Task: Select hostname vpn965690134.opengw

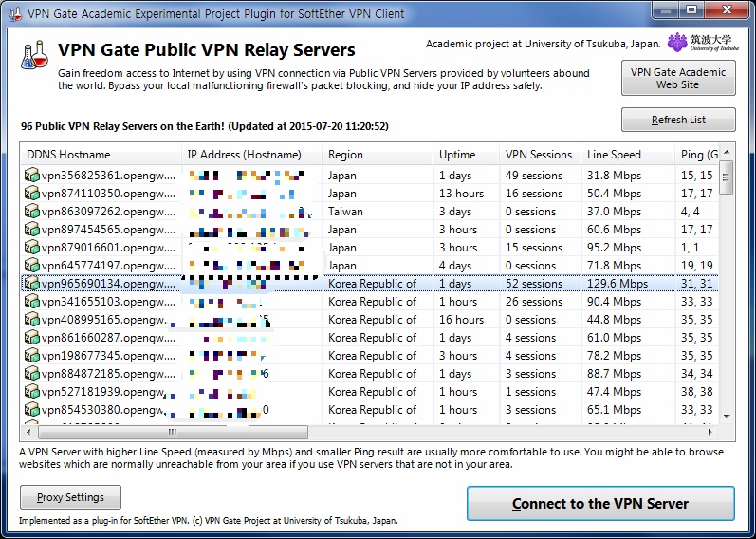Action: tap(108, 283)
